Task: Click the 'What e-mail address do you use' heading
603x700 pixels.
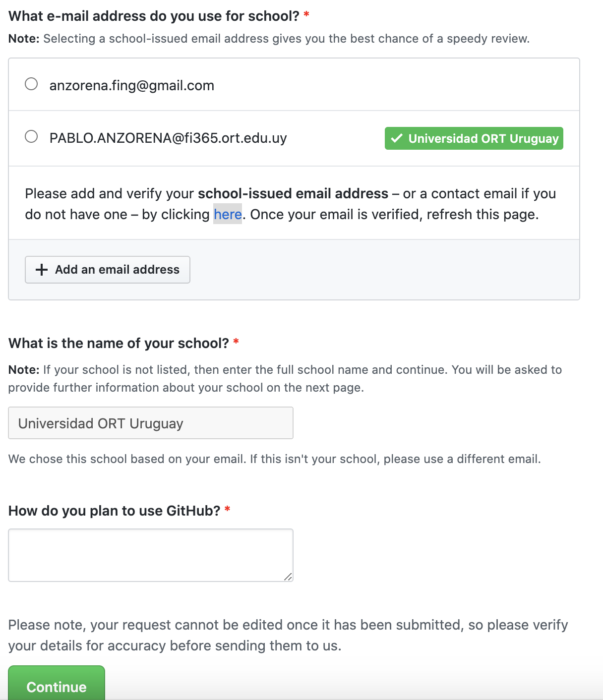Action: pyautogui.click(x=154, y=16)
